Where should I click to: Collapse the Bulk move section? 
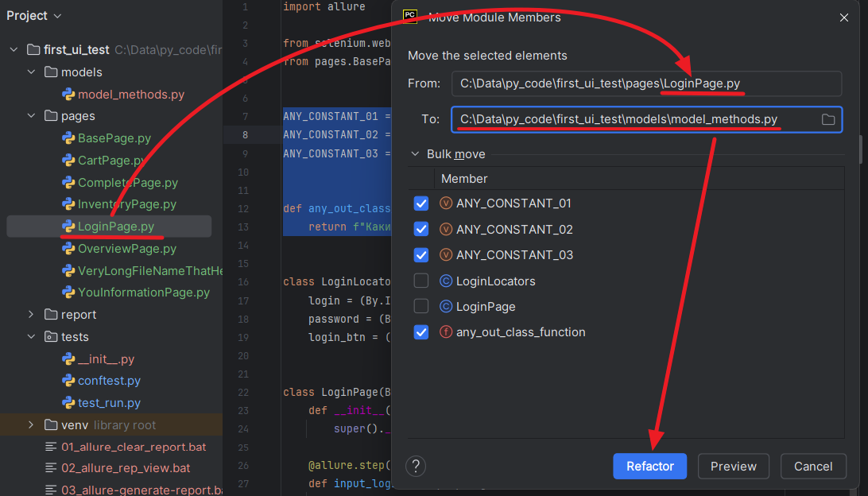[x=415, y=154]
